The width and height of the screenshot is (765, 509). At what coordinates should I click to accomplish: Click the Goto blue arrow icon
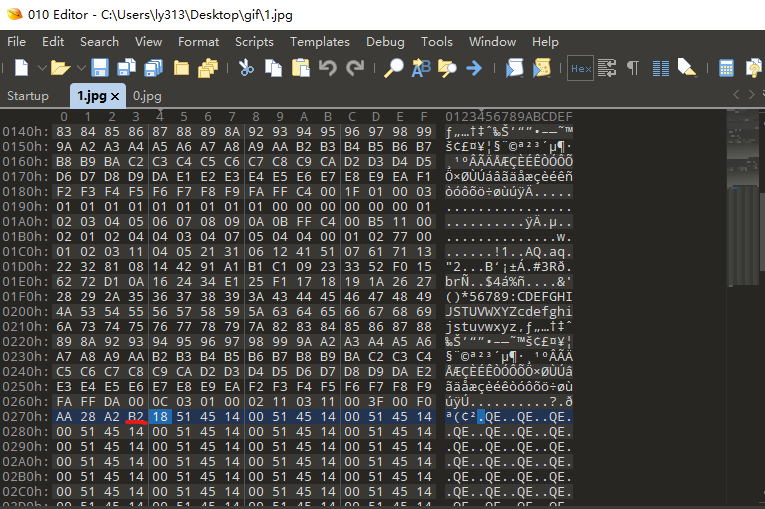click(474, 68)
